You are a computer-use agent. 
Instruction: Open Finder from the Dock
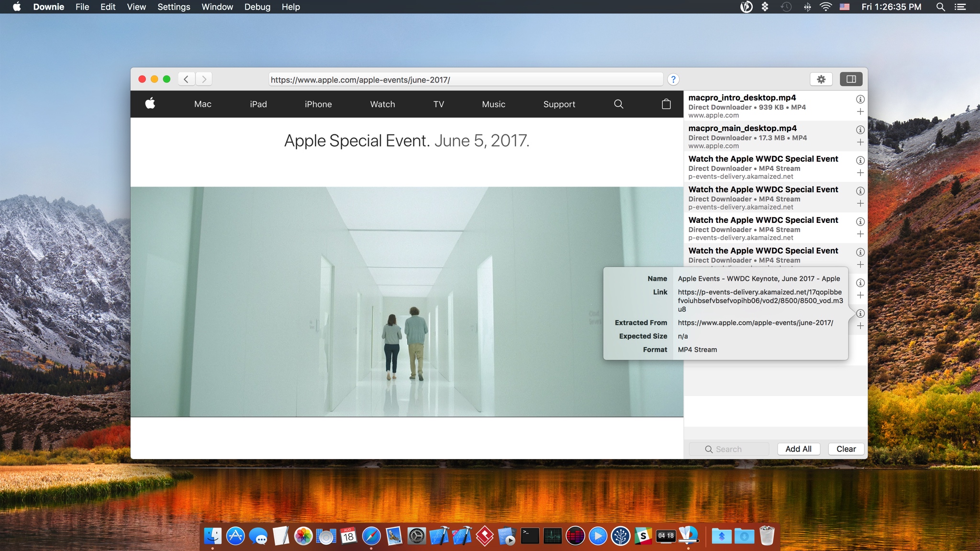click(x=212, y=536)
